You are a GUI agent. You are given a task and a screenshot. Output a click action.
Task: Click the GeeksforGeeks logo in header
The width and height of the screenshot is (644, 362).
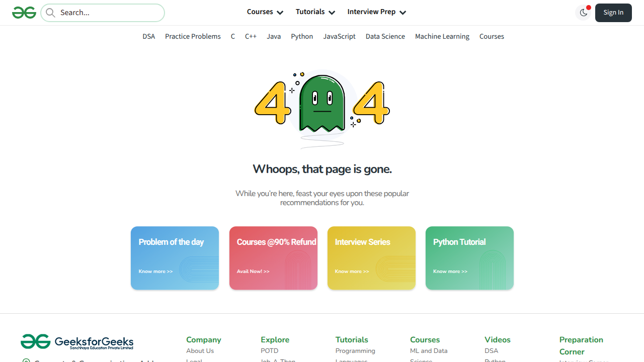coord(24,13)
